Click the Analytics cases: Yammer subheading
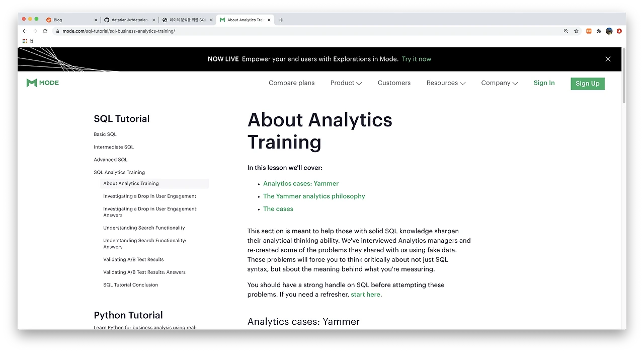Viewport: 644px width, 353px height. (303, 322)
